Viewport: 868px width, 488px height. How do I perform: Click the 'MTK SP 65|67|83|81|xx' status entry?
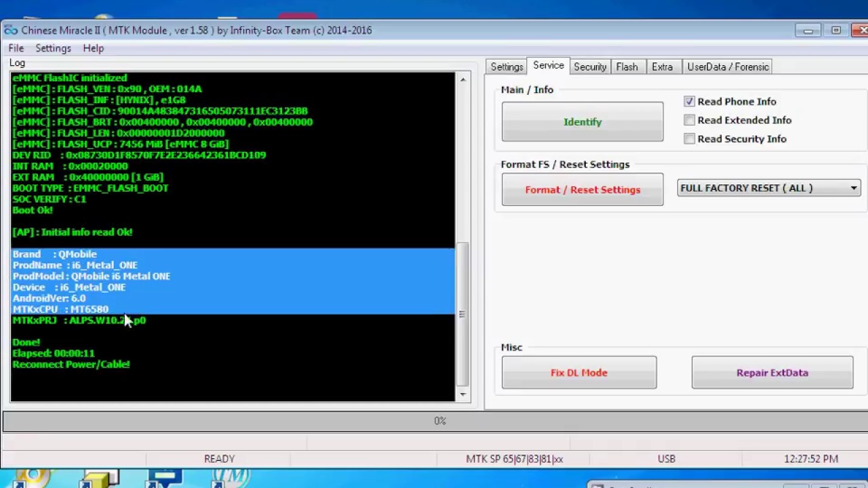pos(515,459)
